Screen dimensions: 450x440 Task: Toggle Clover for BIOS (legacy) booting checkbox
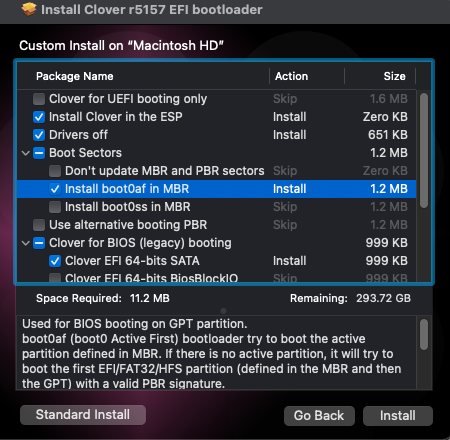coord(39,243)
